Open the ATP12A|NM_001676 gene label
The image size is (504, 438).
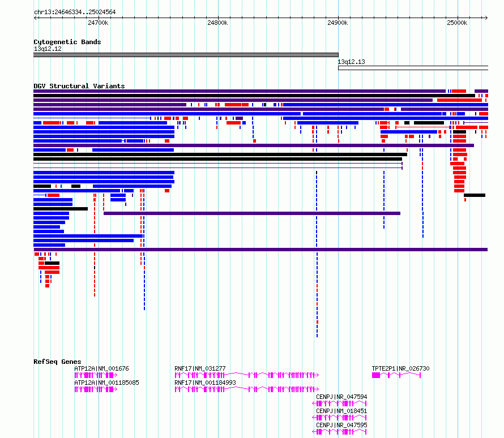[101, 368]
